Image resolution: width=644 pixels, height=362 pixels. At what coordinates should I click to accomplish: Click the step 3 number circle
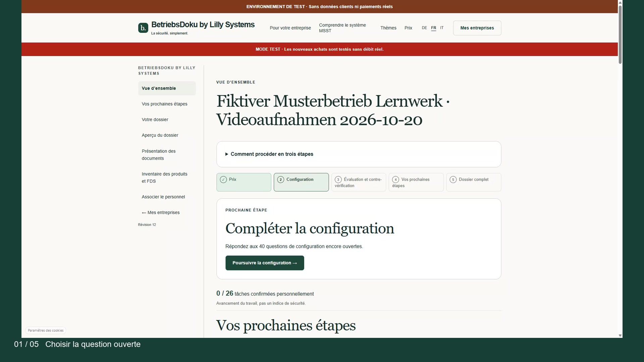[338, 180]
